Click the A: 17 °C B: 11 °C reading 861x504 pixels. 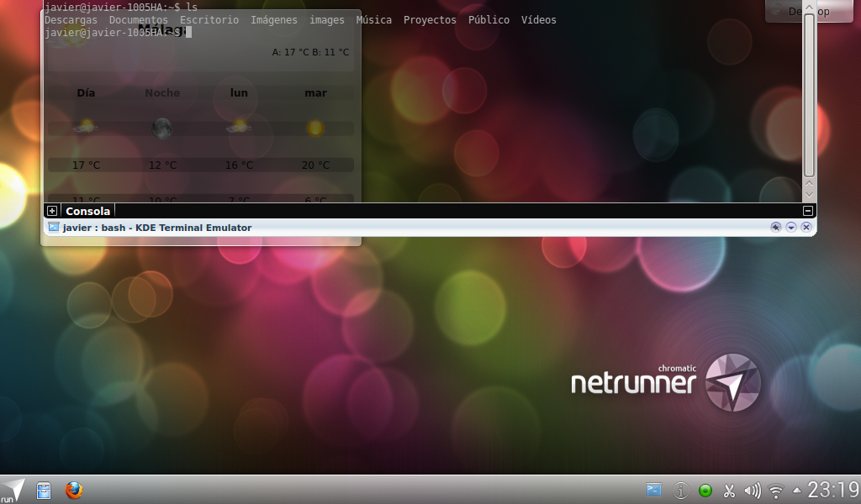click(310, 52)
